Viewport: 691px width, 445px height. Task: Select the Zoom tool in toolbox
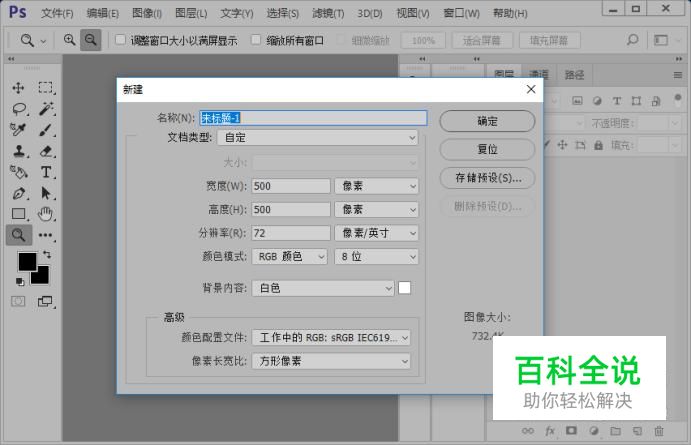coord(19,235)
